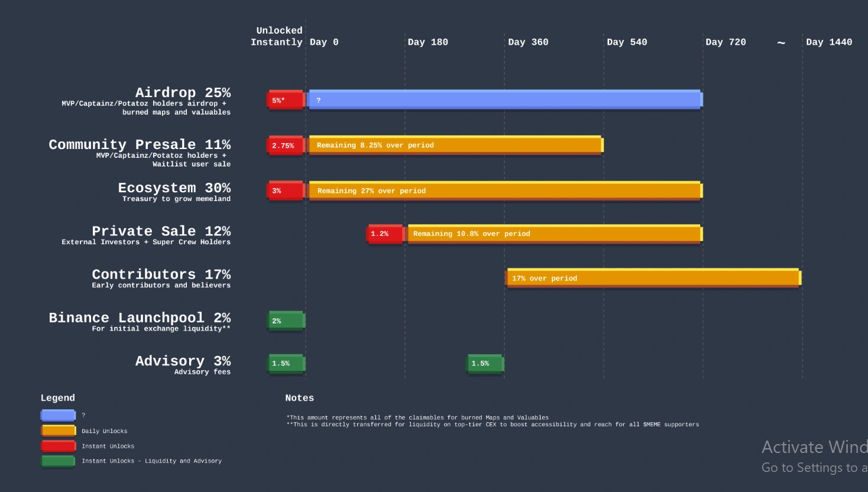
Task: Click the second green 1.5% Advisory block
Action: coord(485,363)
